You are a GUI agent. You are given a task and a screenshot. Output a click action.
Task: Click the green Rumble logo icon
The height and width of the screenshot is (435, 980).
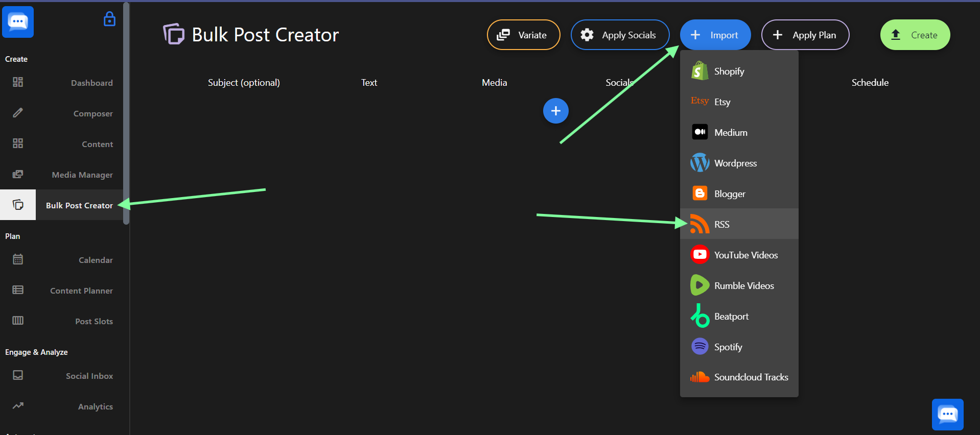[x=699, y=285]
